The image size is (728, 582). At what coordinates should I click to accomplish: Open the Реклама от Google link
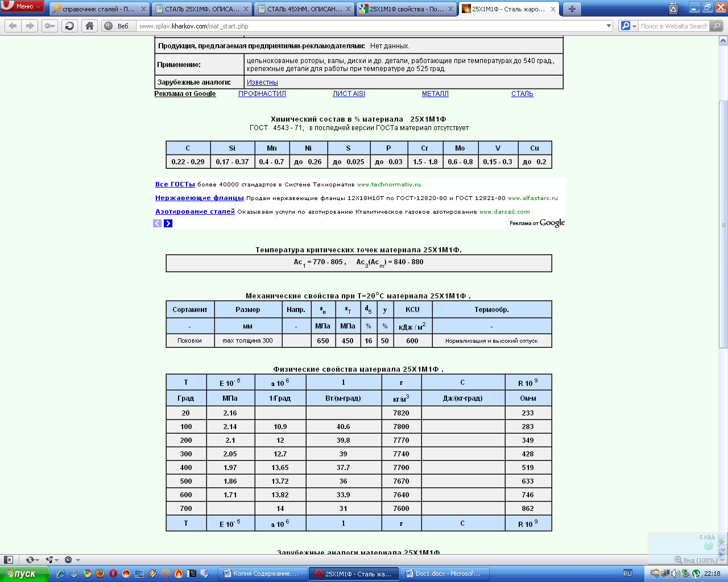pyautogui.click(x=185, y=94)
